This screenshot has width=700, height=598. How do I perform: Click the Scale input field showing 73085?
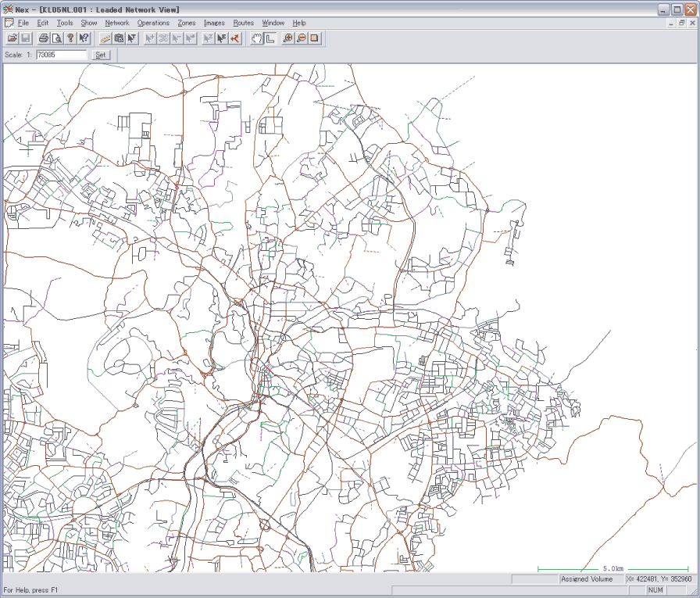[62, 55]
